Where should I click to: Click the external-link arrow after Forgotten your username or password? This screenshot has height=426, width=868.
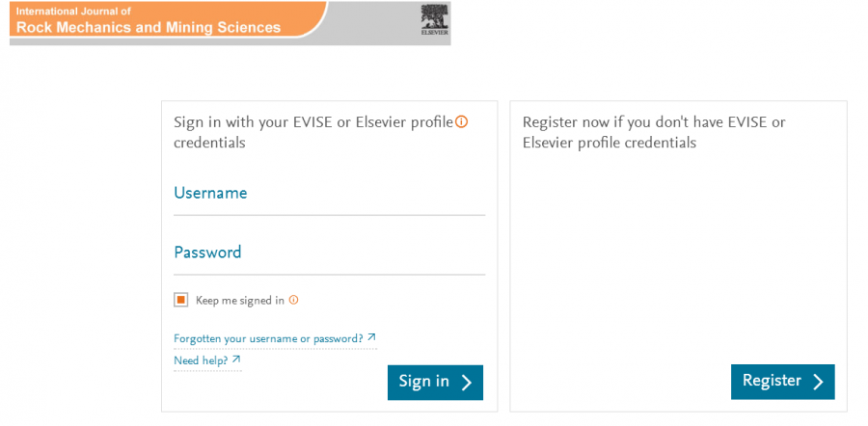tap(372, 337)
